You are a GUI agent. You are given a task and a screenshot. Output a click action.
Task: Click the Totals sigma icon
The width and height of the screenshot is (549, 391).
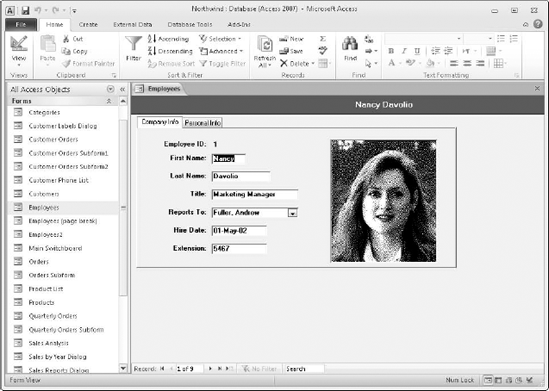[323, 39]
